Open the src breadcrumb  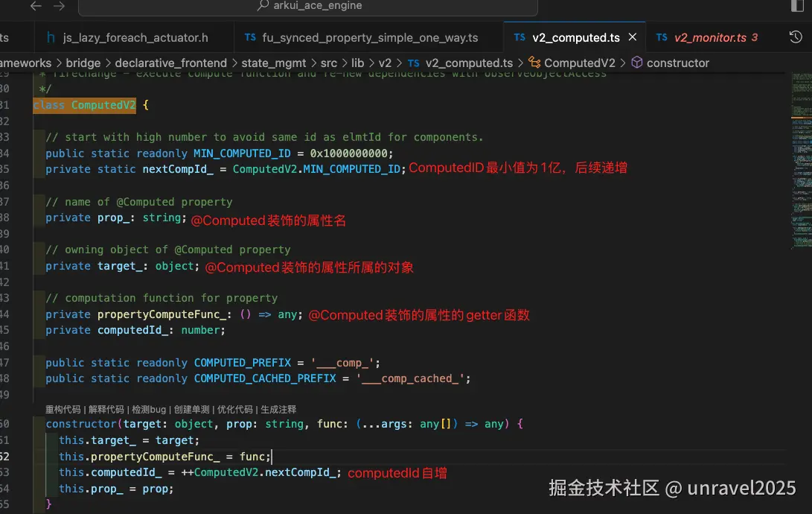(x=329, y=63)
